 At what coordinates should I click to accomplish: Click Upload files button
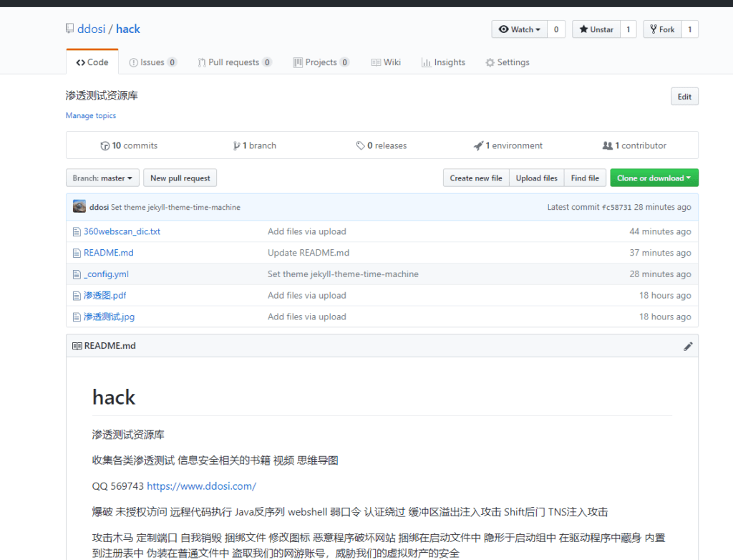click(x=537, y=178)
